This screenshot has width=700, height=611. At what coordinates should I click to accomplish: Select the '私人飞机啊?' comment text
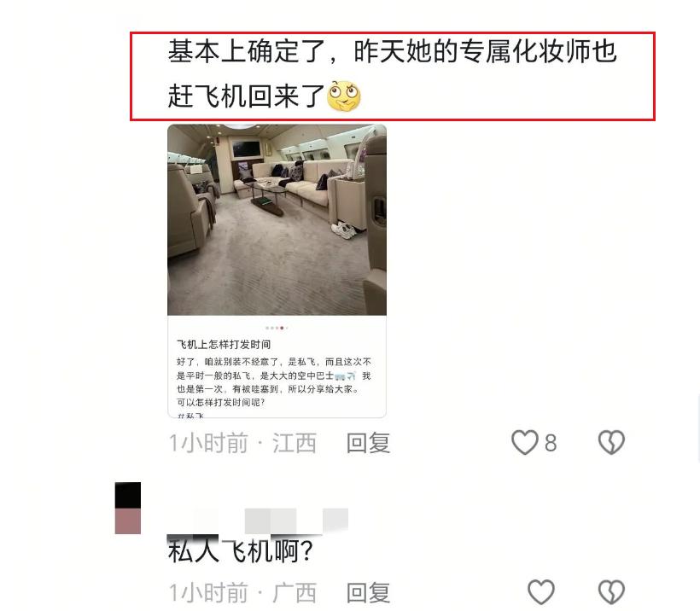click(240, 551)
